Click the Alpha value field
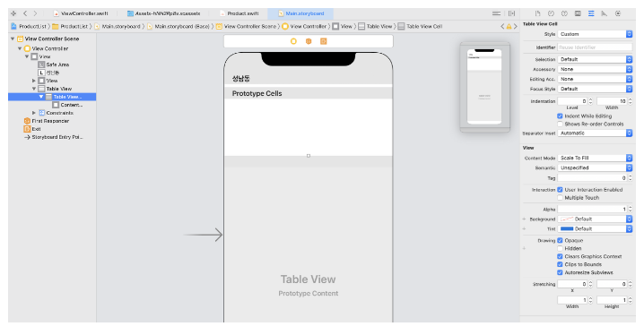This screenshot has width=644, height=335. point(592,209)
